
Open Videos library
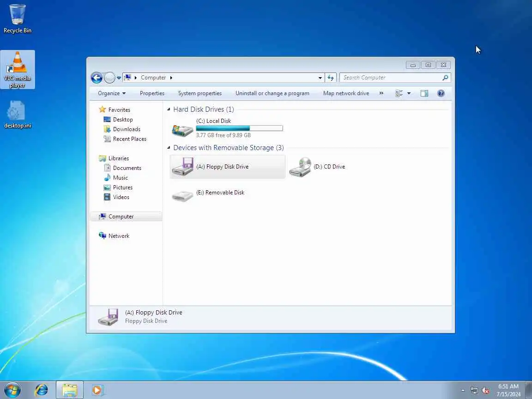[x=121, y=197]
